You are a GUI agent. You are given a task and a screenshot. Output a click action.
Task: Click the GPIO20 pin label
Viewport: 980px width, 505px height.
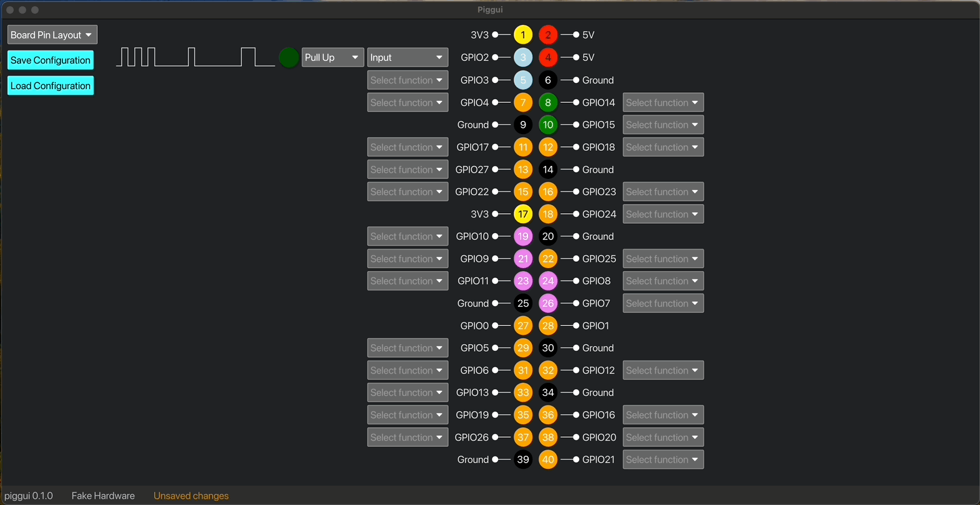pyautogui.click(x=599, y=437)
